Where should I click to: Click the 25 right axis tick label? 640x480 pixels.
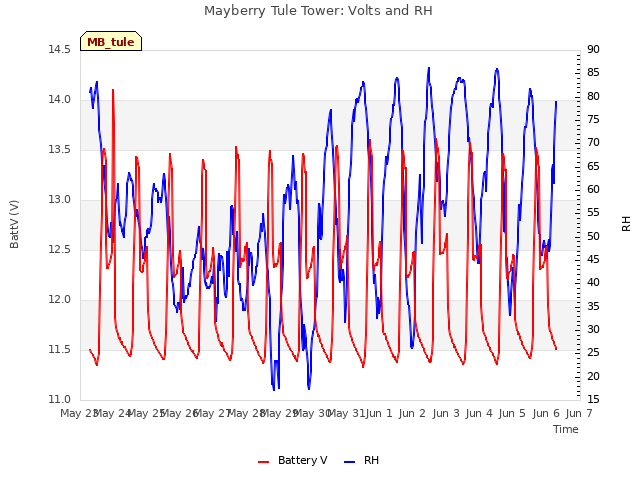pyautogui.click(x=593, y=353)
